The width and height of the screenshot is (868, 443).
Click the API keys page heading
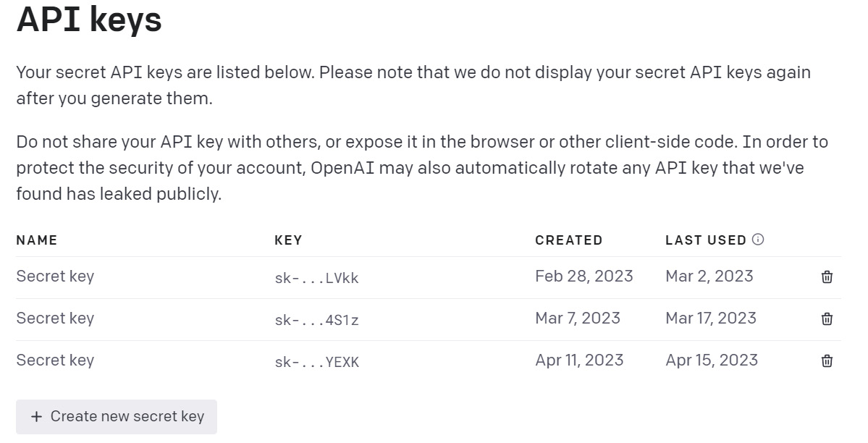[x=89, y=20]
